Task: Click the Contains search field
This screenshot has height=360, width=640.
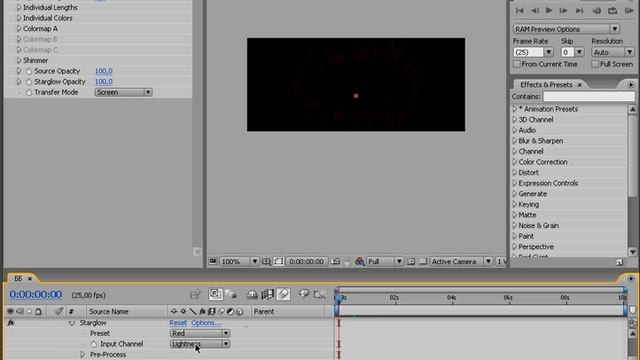Action: click(x=589, y=97)
